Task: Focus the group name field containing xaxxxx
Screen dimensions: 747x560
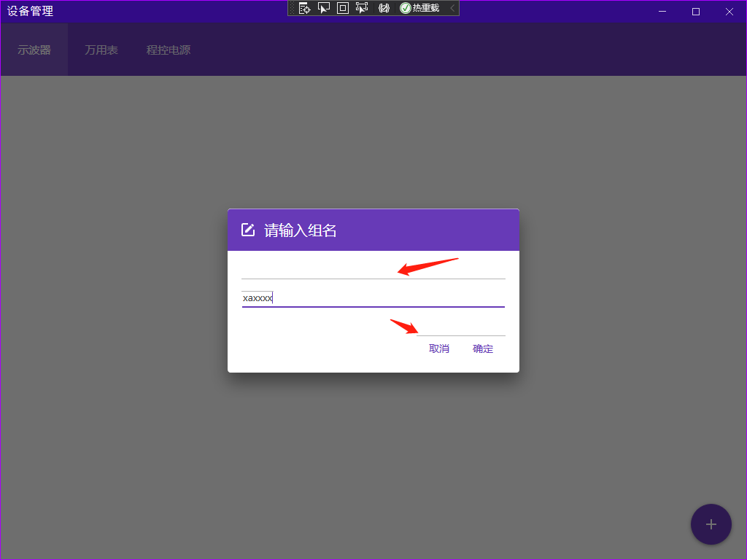Action: click(x=373, y=298)
